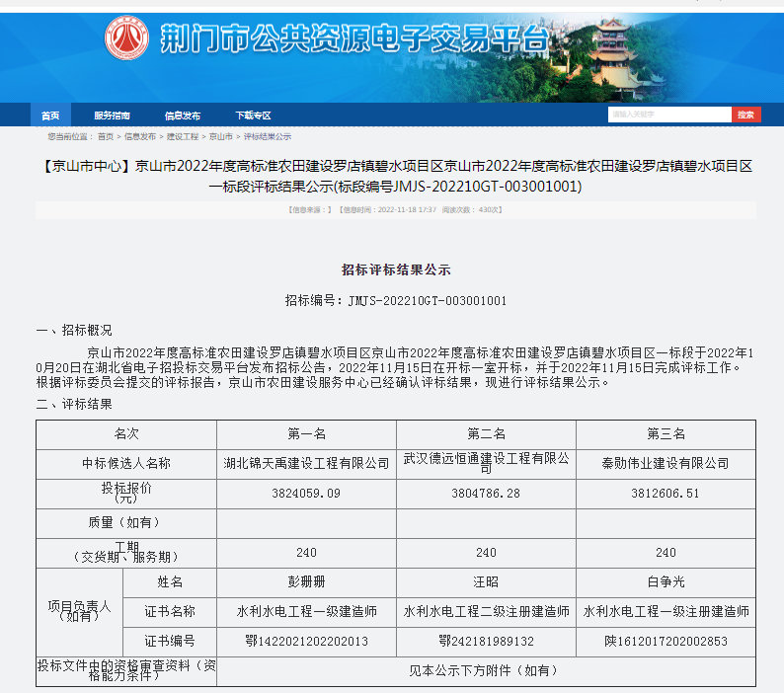Click the 招标编号 JMJS-202210GT-003001001 line
Viewport: 784px width, 693px height.
coord(395,300)
